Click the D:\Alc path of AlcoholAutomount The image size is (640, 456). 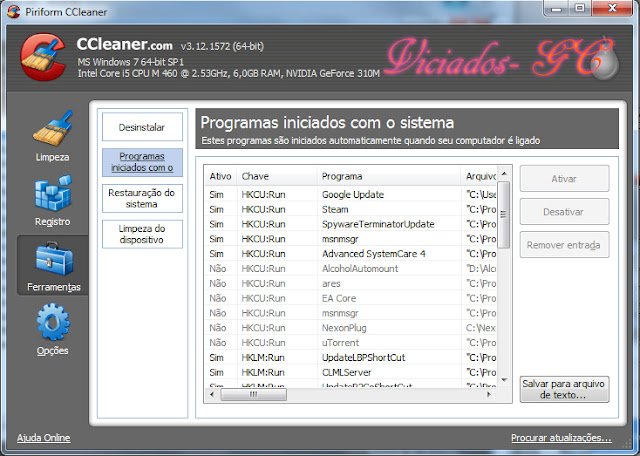pos(481,269)
